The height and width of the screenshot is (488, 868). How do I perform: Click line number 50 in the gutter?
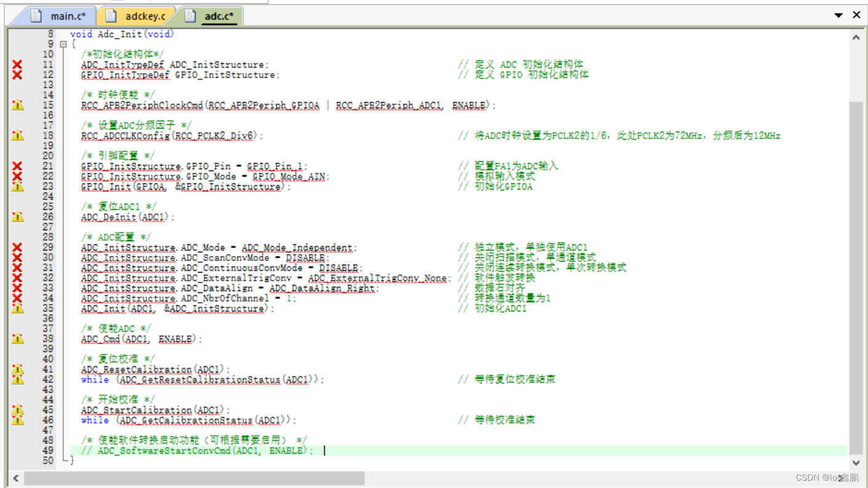click(47, 461)
